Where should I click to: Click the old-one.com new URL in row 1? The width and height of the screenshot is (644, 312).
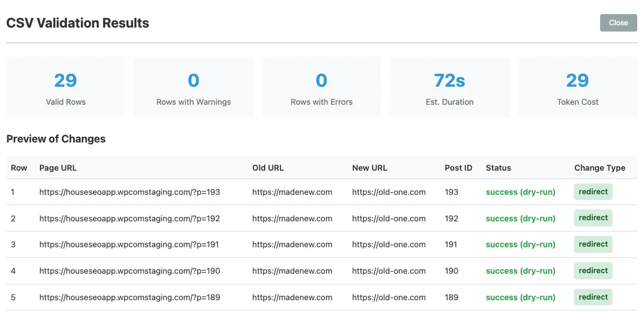click(388, 192)
